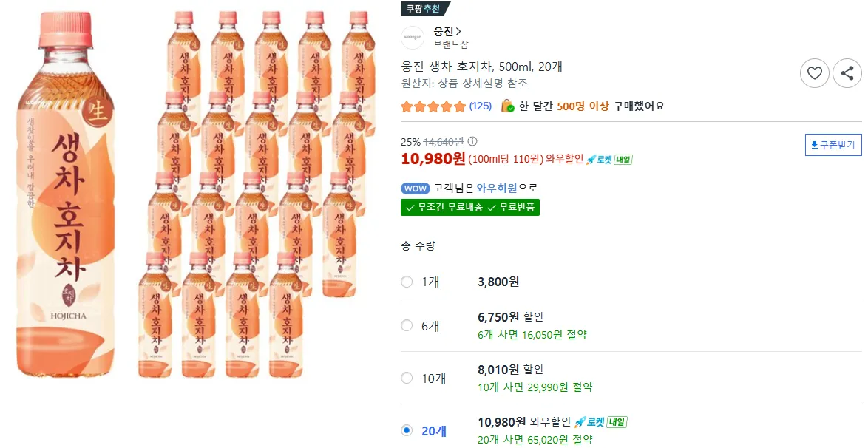The height and width of the screenshot is (448, 868).
Task: Open the 웅진 brand shop link
Action: [447, 31]
